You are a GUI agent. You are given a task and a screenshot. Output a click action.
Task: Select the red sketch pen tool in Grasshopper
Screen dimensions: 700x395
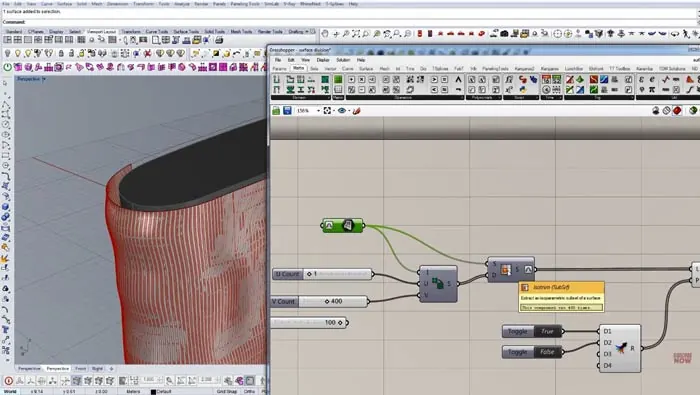356,111
